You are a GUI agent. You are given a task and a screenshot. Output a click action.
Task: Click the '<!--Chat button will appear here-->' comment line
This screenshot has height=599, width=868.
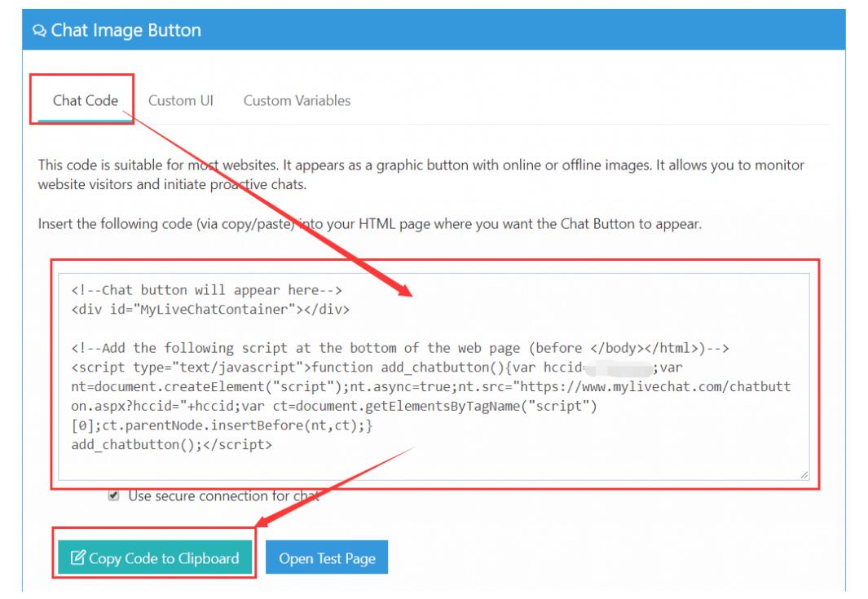click(x=206, y=290)
